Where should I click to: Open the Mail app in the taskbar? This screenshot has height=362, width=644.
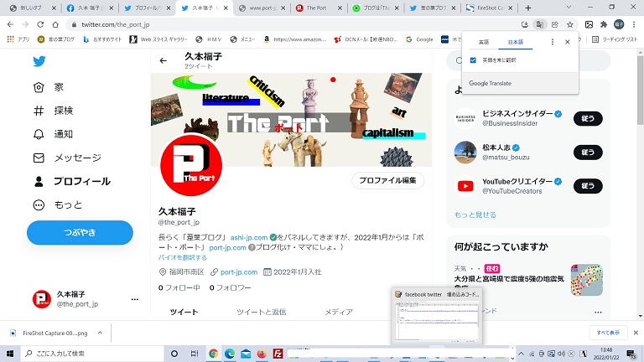click(246, 354)
